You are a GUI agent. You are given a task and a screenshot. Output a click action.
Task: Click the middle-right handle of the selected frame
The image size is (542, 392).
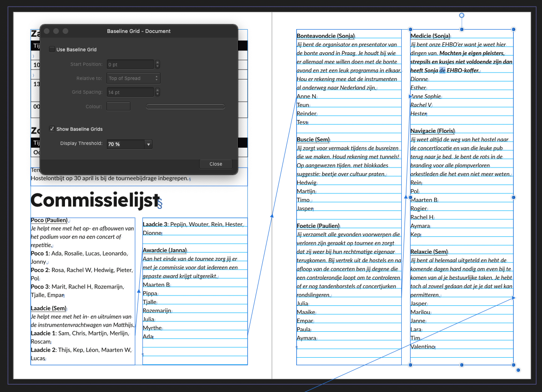pyautogui.click(x=513, y=197)
